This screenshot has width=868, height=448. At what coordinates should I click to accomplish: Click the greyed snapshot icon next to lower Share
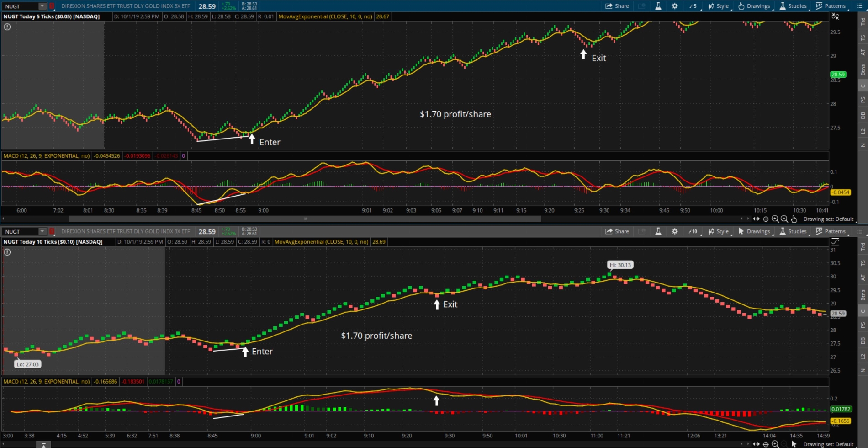click(x=642, y=231)
